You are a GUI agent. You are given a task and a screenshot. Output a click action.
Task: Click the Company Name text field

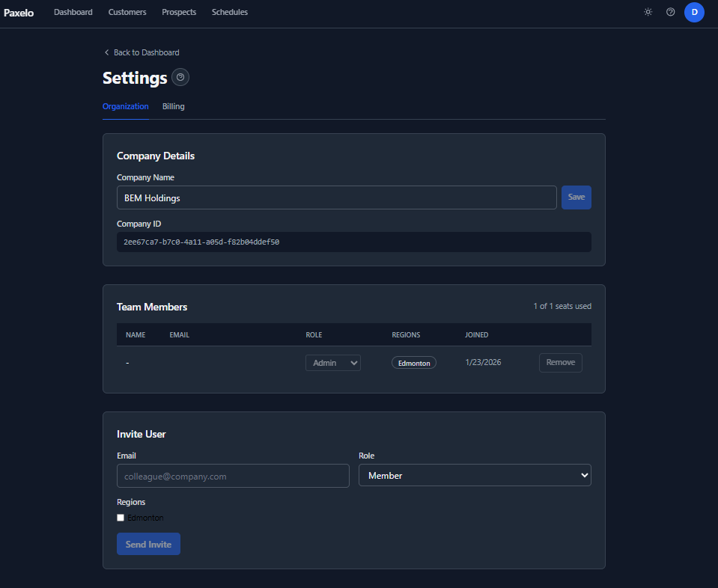pos(336,197)
